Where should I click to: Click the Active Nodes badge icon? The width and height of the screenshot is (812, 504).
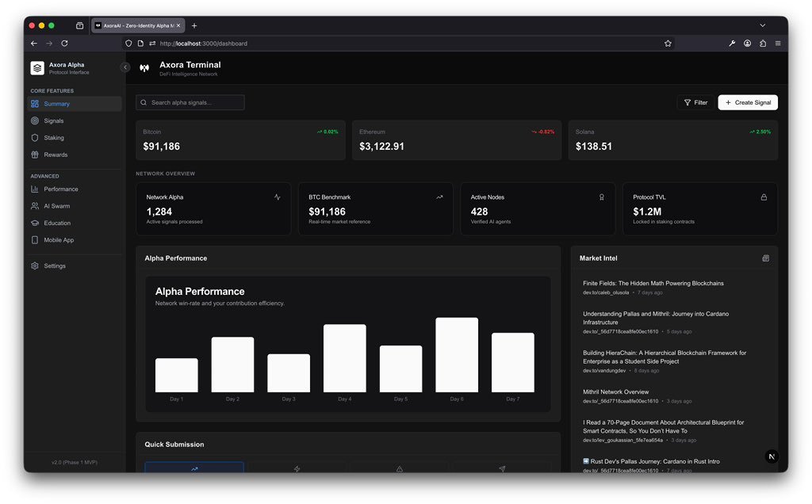[602, 197]
